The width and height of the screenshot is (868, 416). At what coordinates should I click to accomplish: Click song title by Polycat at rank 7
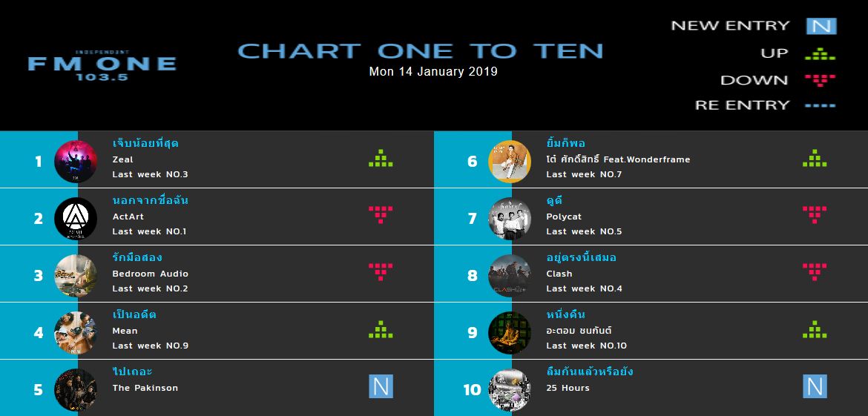click(555, 200)
